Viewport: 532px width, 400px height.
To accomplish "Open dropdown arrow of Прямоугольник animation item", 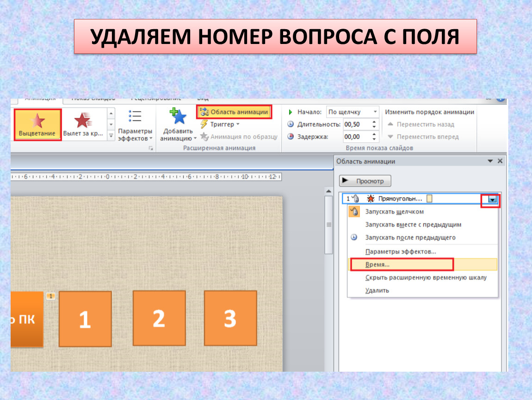I will pos(492,199).
